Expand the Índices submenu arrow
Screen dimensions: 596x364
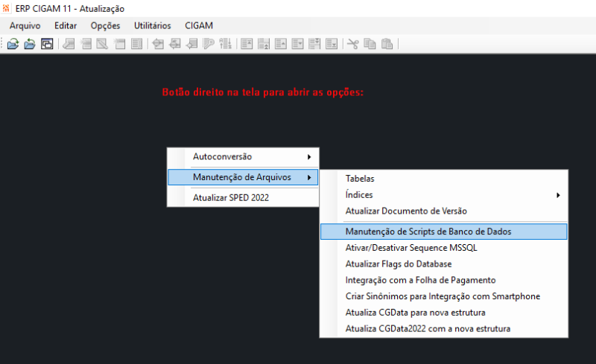(x=558, y=195)
